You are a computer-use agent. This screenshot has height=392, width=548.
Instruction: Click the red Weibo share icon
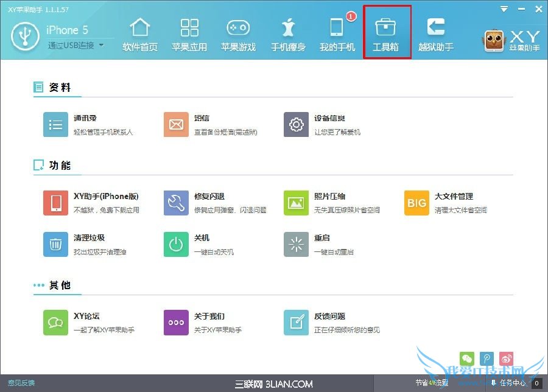pyautogui.click(x=506, y=359)
